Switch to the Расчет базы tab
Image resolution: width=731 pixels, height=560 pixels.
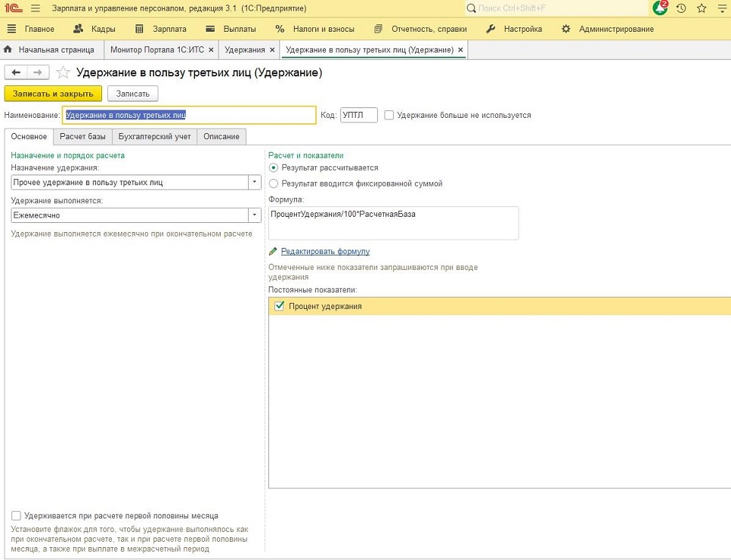82,137
